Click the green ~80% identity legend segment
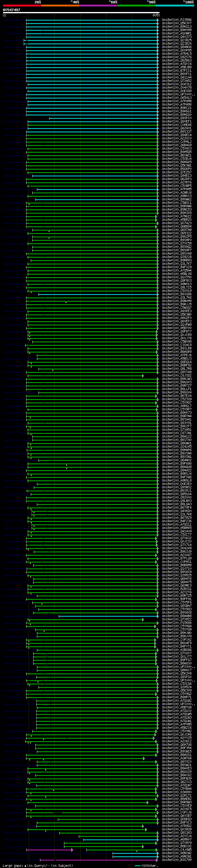Image resolution: width=197 pixels, height=868 pixels. click(137, 6)
